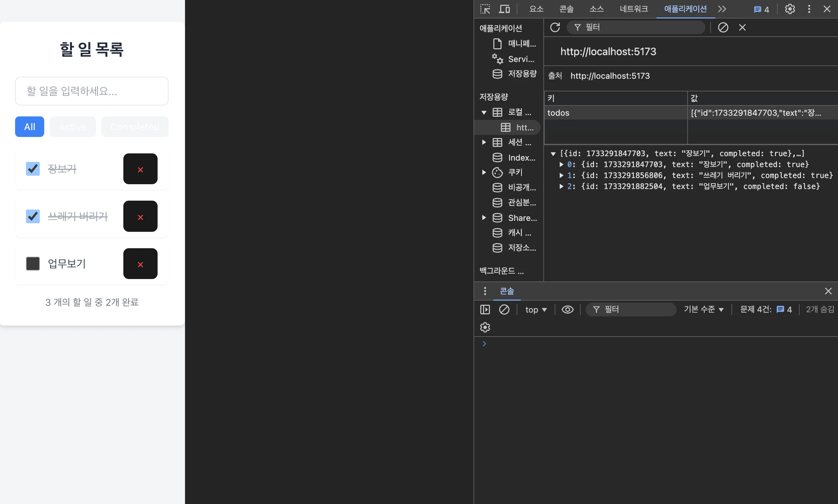This screenshot has height=504, width=838.
Task: Show console sidebar panel icon
Action: [485, 310]
